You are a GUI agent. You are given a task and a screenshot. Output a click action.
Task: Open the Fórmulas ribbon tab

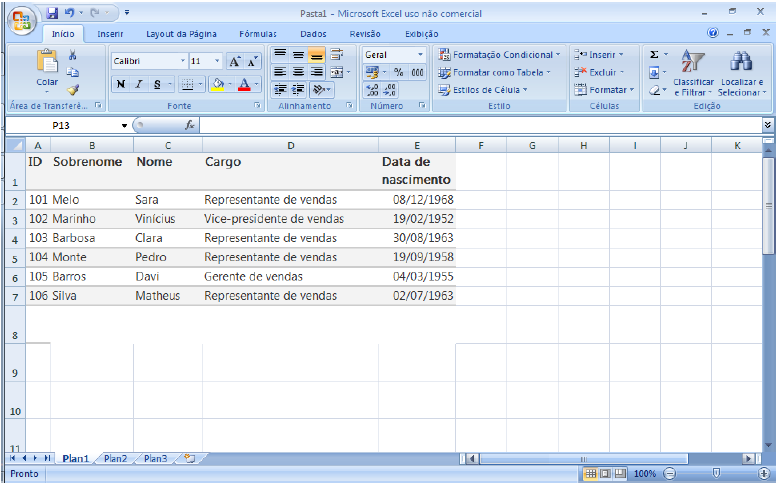click(x=258, y=33)
